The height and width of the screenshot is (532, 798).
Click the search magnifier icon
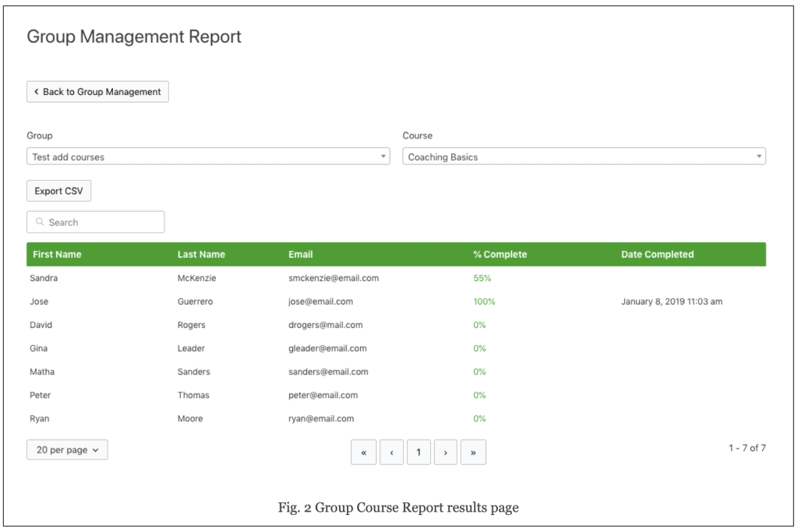pos(40,222)
